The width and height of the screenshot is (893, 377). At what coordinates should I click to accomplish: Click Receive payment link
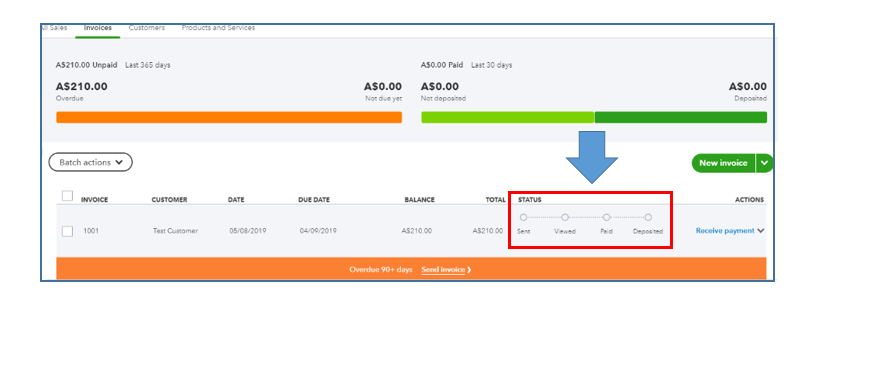coord(725,231)
